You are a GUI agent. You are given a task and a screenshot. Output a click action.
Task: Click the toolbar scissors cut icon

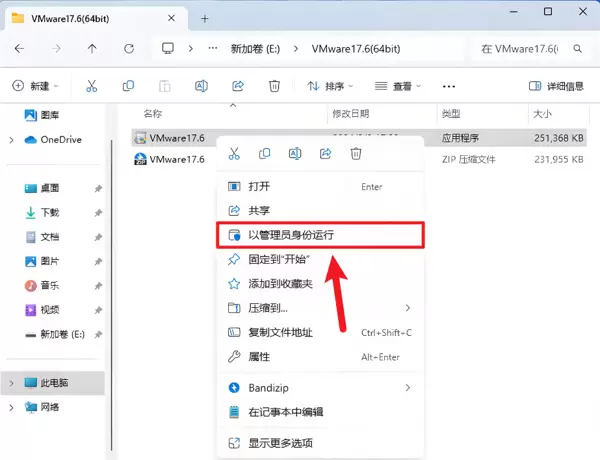tap(92, 86)
